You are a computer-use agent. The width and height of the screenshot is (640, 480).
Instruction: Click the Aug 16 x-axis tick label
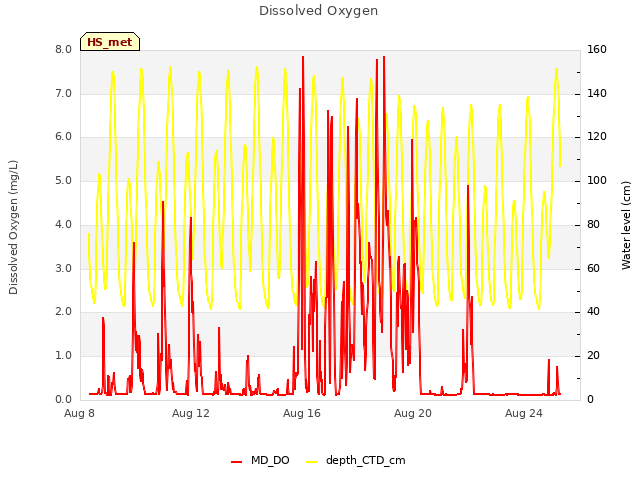coord(302,413)
